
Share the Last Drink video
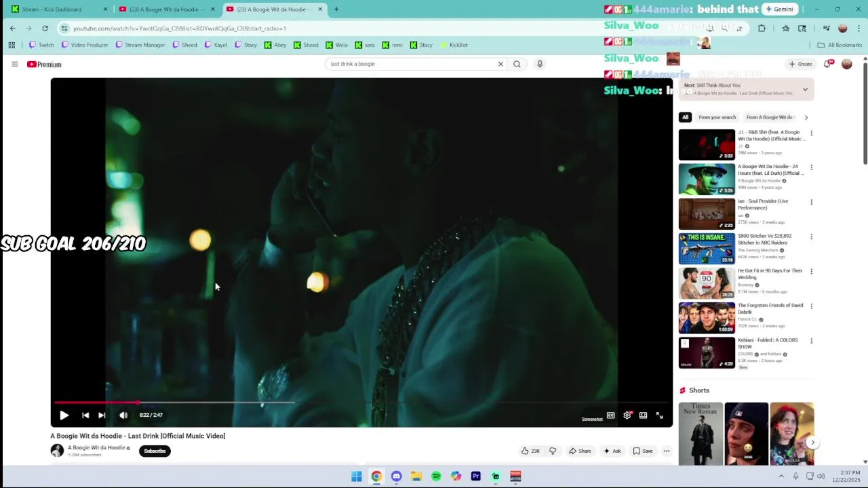pyautogui.click(x=580, y=451)
